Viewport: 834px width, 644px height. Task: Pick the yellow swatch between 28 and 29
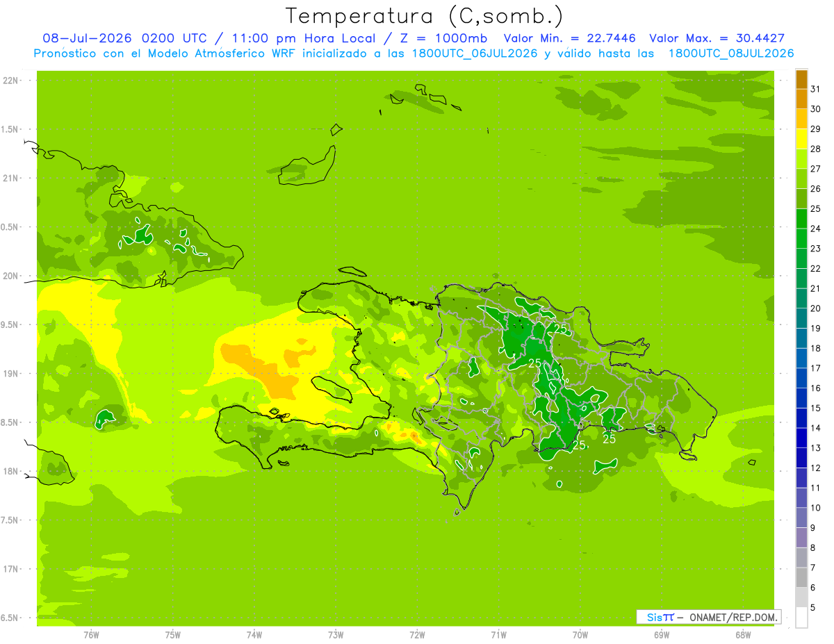click(801, 139)
